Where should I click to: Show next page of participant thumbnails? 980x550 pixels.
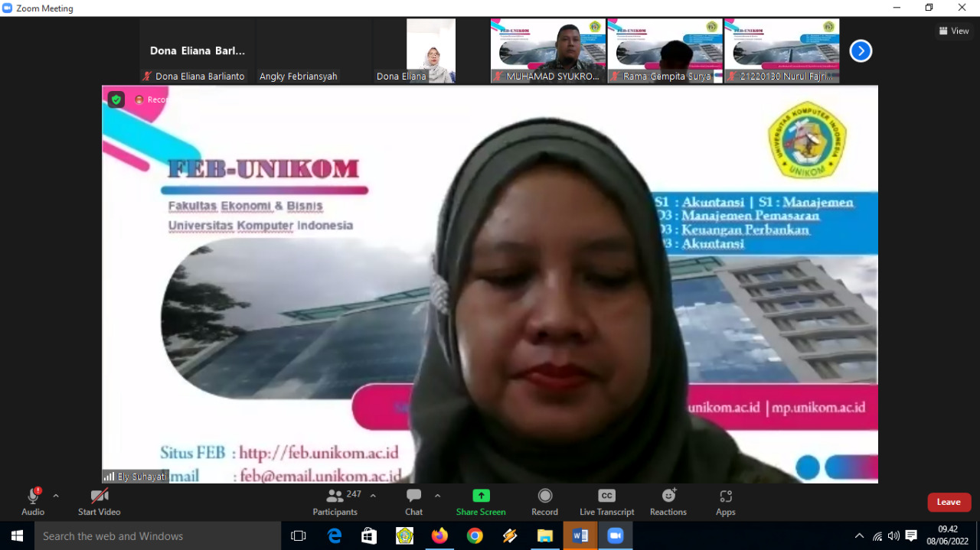[x=861, y=51]
